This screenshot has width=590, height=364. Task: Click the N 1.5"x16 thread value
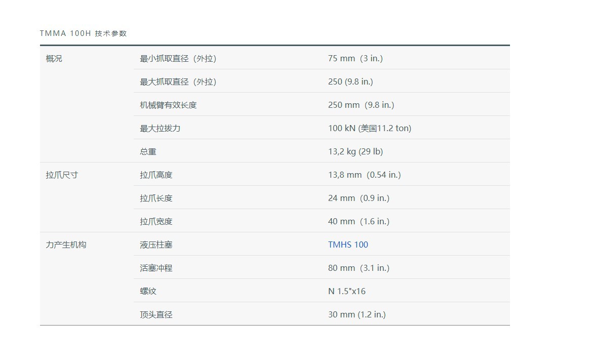point(346,291)
